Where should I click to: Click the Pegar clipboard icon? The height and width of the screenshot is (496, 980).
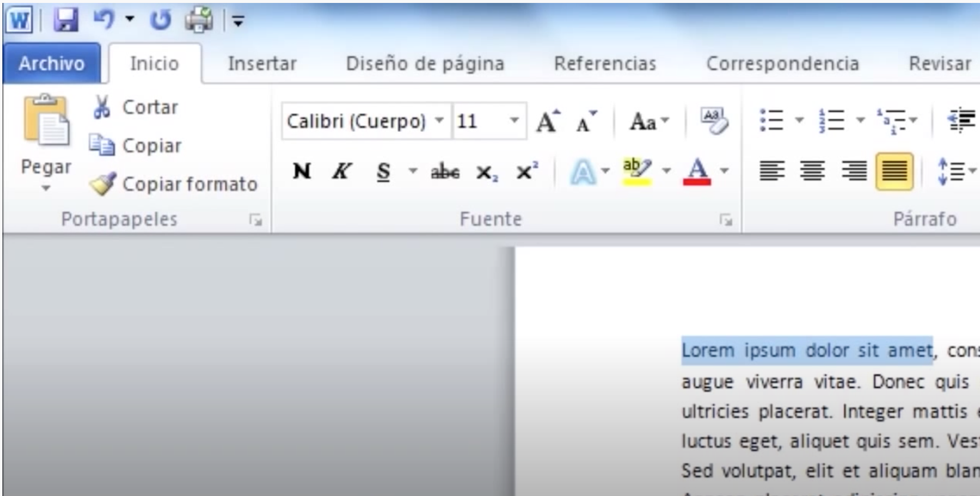click(x=46, y=120)
